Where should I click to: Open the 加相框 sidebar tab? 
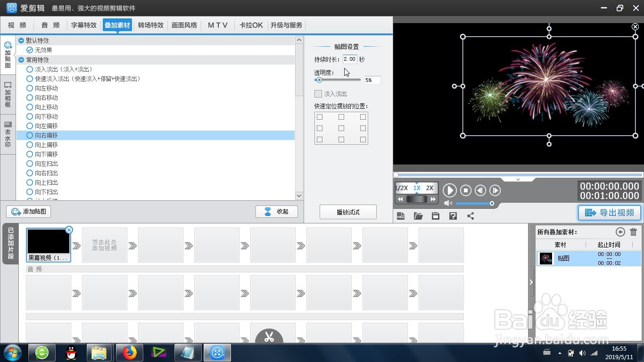tap(8, 94)
